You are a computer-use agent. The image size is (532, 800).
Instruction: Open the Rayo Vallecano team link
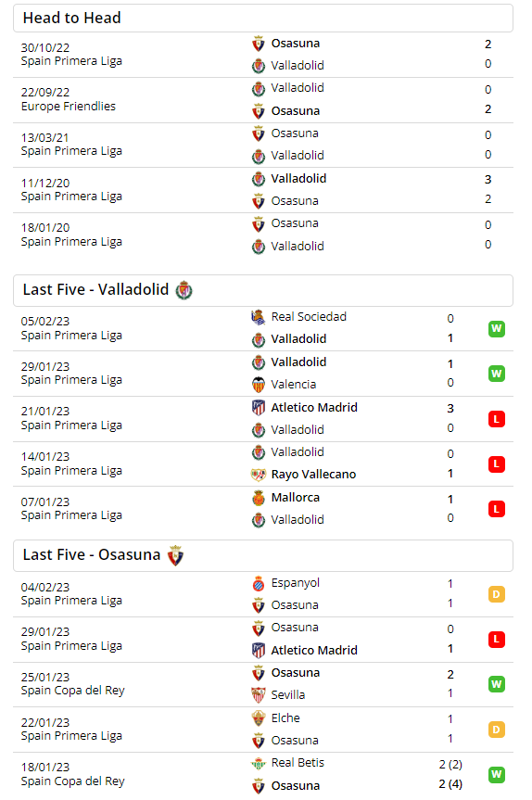313,475
